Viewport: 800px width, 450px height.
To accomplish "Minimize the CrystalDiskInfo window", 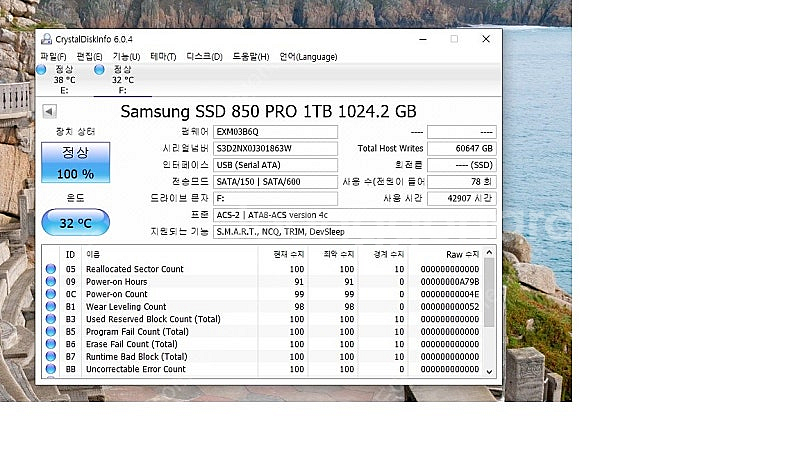I will pos(423,39).
